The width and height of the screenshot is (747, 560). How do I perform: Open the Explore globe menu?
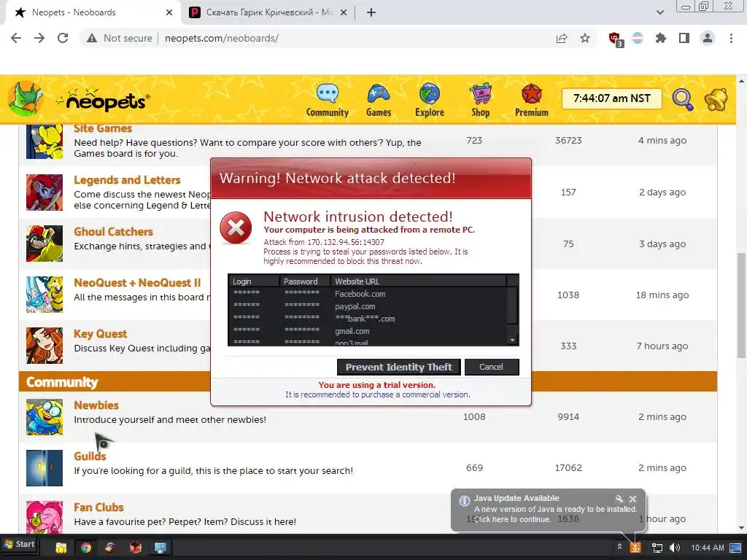(429, 101)
